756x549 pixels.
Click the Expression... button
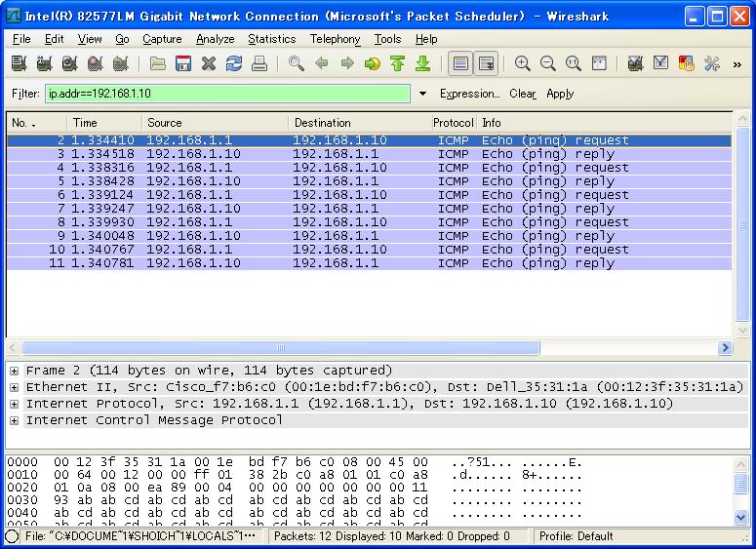pos(469,94)
